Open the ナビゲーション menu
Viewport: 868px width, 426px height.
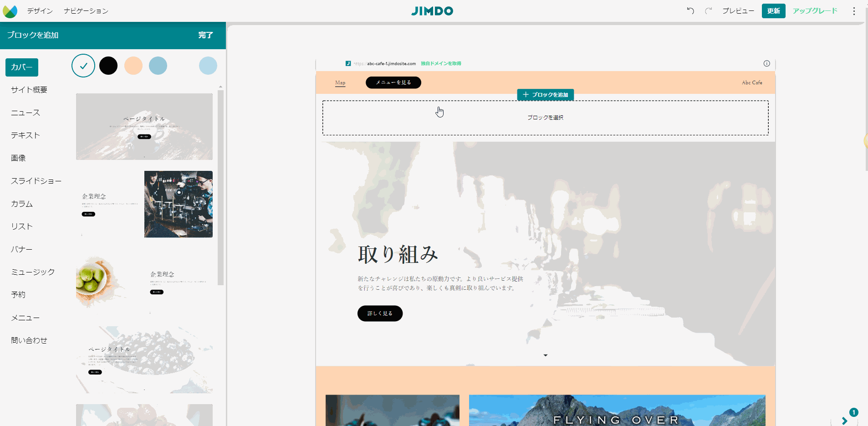[x=86, y=11]
